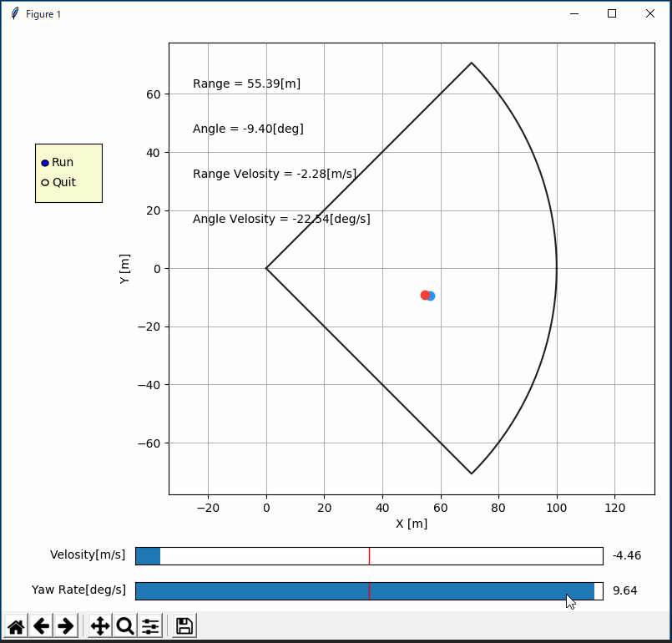Select the Run radio option
This screenshot has height=643, width=672.
45,163
